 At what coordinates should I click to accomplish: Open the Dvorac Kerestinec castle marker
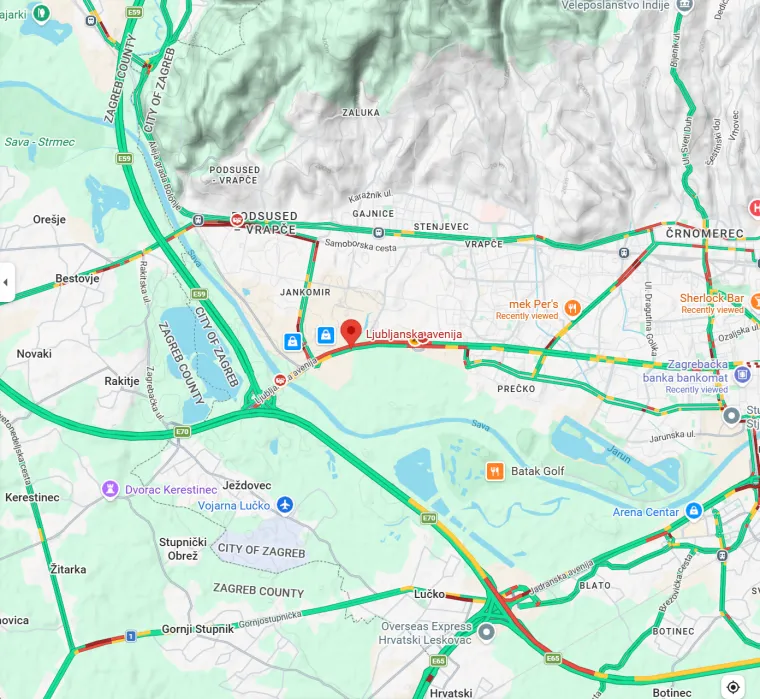tap(110, 489)
